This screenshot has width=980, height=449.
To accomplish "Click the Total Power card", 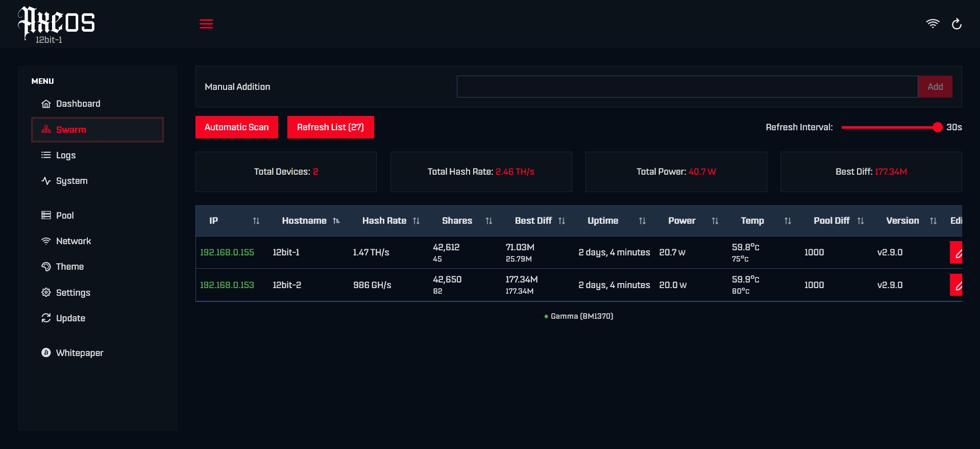I will [676, 172].
